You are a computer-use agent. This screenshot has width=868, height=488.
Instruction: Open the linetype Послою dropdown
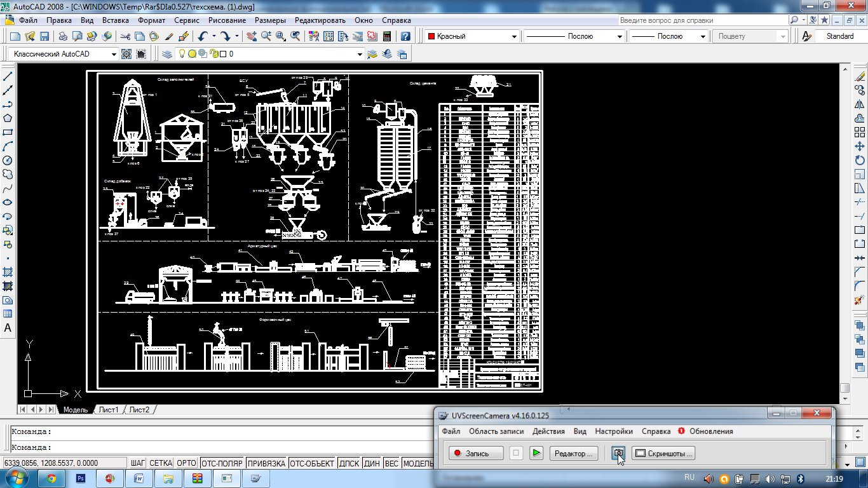620,36
